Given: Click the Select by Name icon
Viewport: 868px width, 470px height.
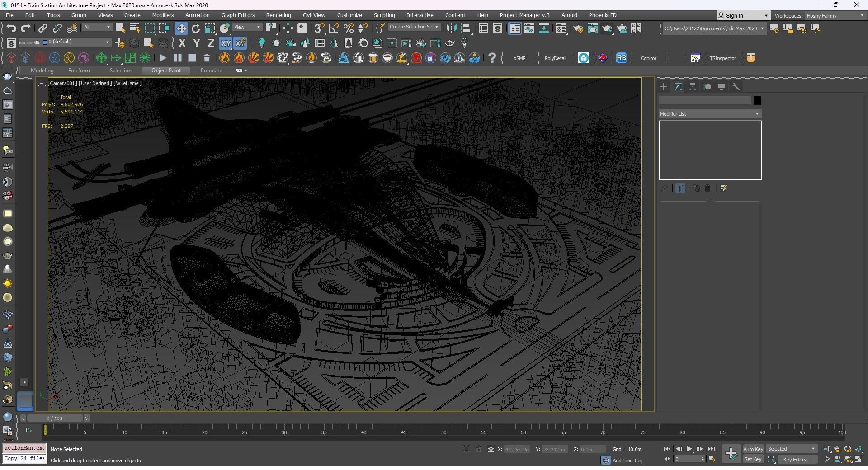Looking at the screenshot, I should coord(135,28).
